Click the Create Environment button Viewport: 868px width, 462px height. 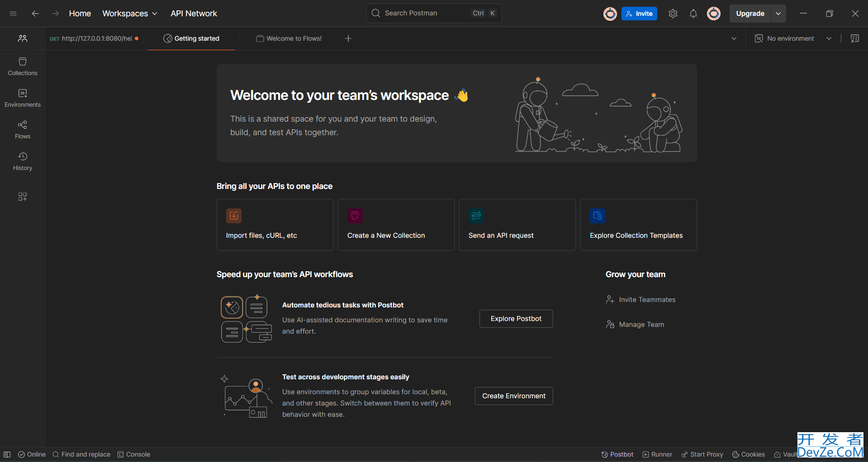tap(514, 396)
